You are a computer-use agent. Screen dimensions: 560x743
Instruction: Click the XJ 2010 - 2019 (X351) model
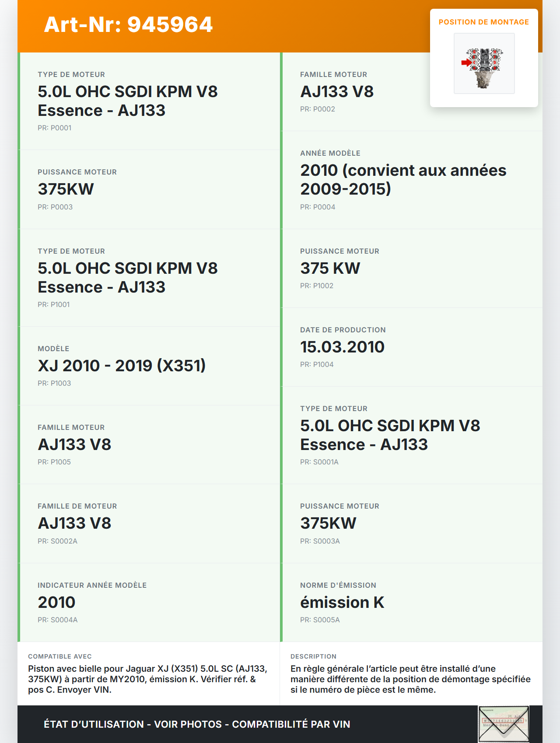click(122, 366)
